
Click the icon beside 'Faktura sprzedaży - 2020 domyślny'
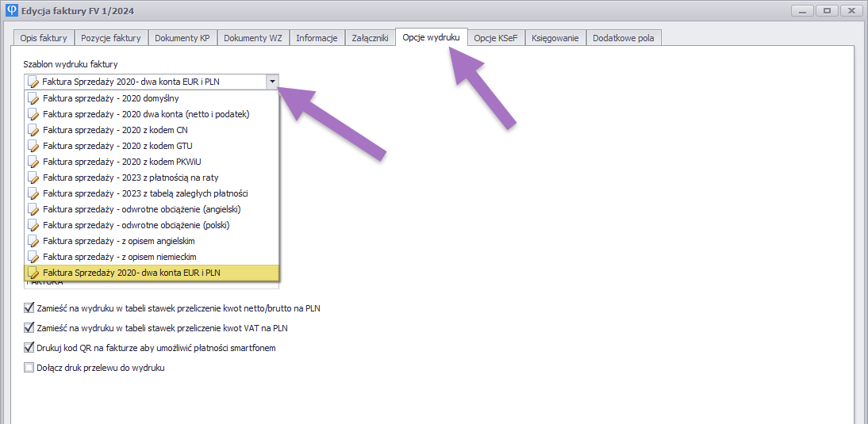[x=33, y=98]
